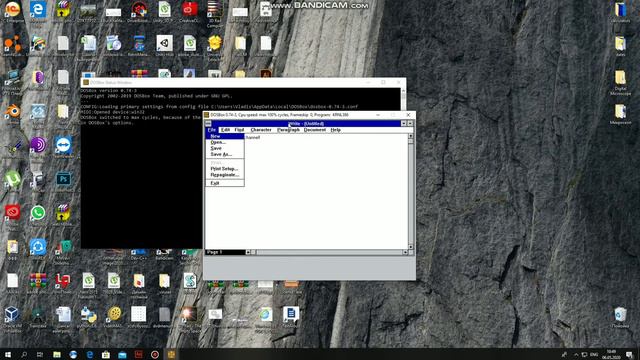Open the top-right folder desktop icon
Viewport: 640px width, 360px height.
(620, 11)
